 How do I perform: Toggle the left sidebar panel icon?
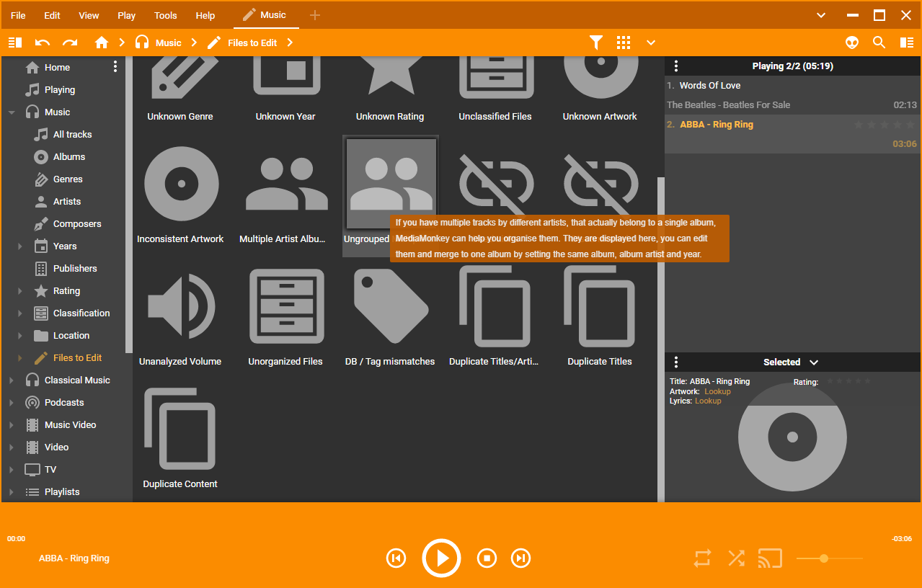tap(15, 43)
